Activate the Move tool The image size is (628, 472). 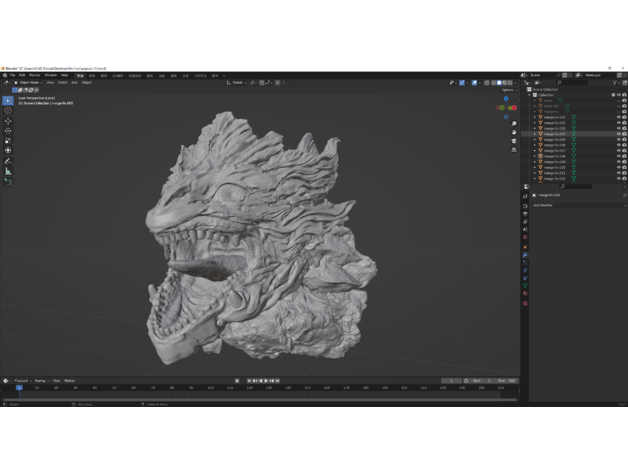coord(8,121)
